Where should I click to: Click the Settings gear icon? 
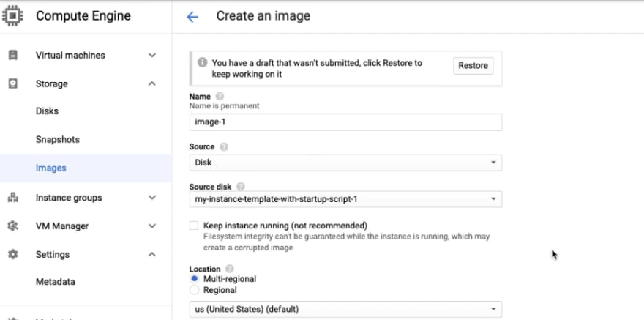(x=13, y=254)
